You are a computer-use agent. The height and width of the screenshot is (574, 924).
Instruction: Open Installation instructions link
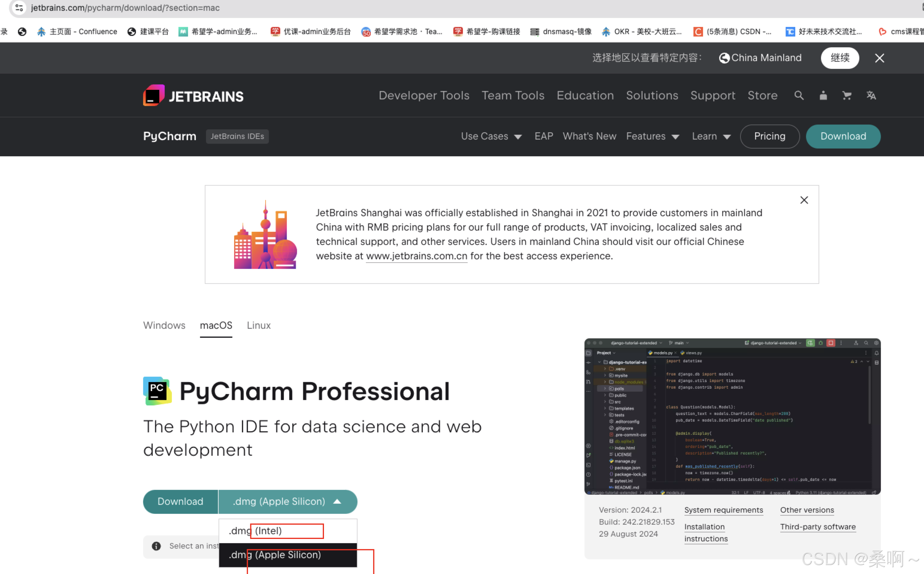pyautogui.click(x=706, y=533)
